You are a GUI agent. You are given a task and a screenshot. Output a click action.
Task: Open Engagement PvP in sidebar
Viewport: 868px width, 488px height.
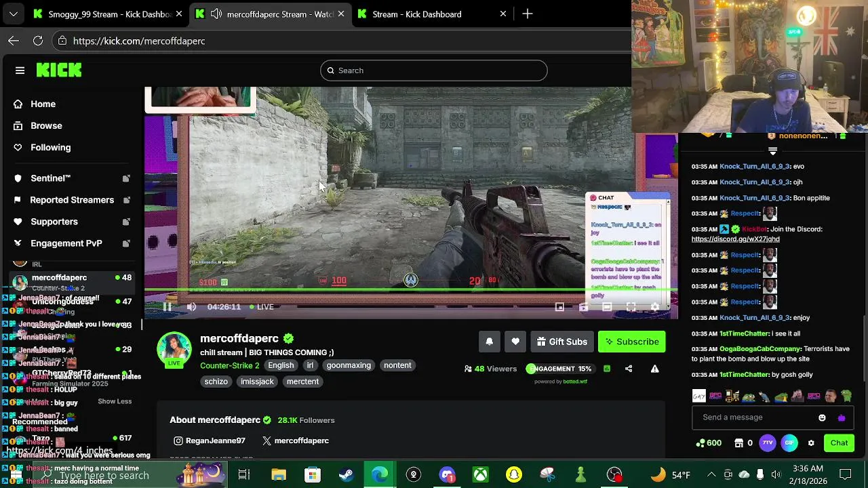pyautogui.click(x=66, y=243)
